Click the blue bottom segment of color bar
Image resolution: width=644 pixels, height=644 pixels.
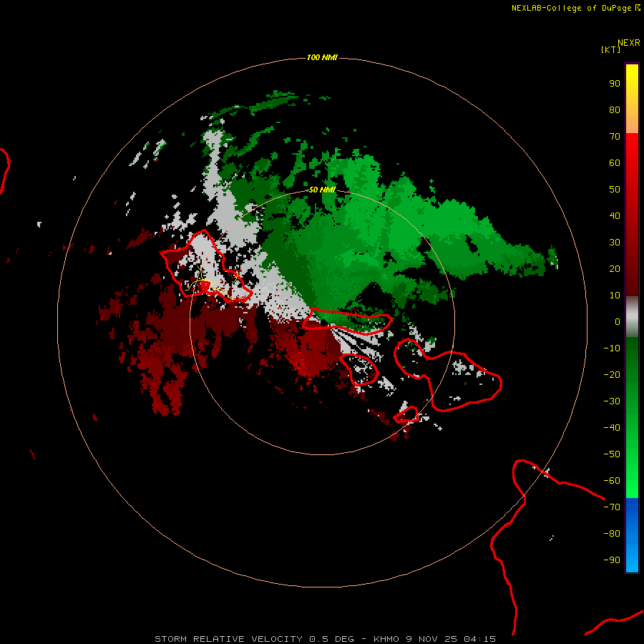click(632, 535)
